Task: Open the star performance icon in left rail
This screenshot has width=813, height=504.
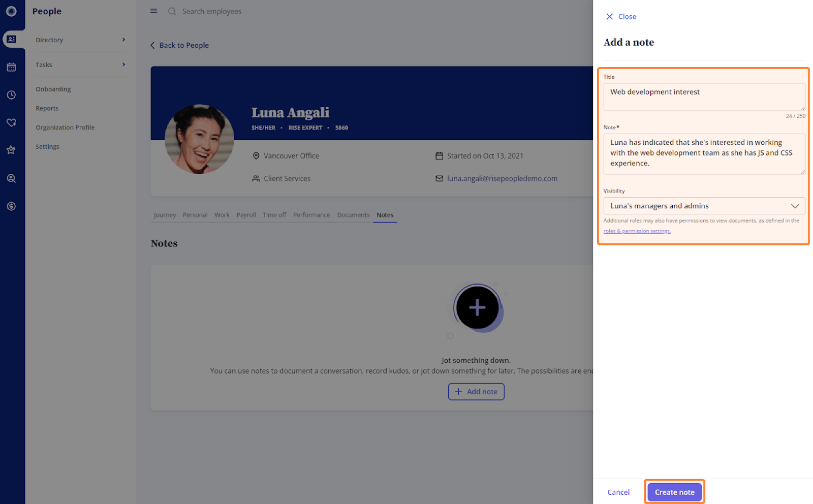Action: (11, 150)
